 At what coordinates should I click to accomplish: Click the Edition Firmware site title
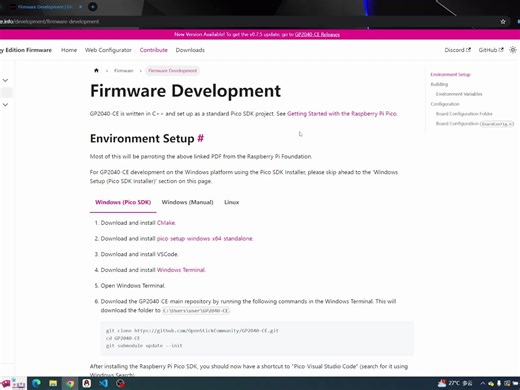coord(26,50)
